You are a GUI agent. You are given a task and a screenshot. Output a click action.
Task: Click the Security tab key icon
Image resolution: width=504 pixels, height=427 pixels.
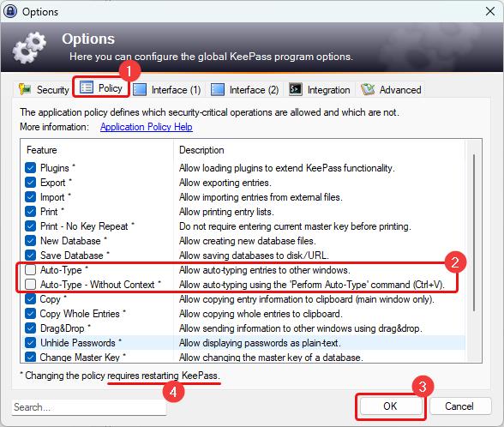(25, 89)
